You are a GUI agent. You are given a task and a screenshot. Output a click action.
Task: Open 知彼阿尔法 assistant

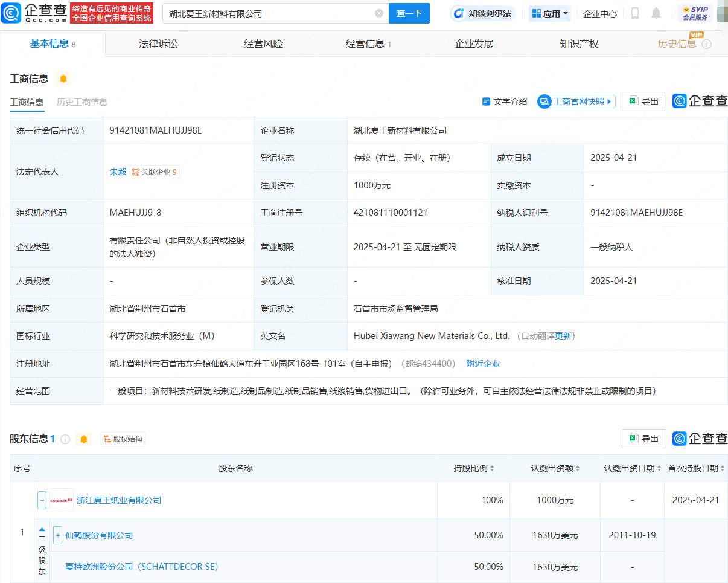coord(484,13)
